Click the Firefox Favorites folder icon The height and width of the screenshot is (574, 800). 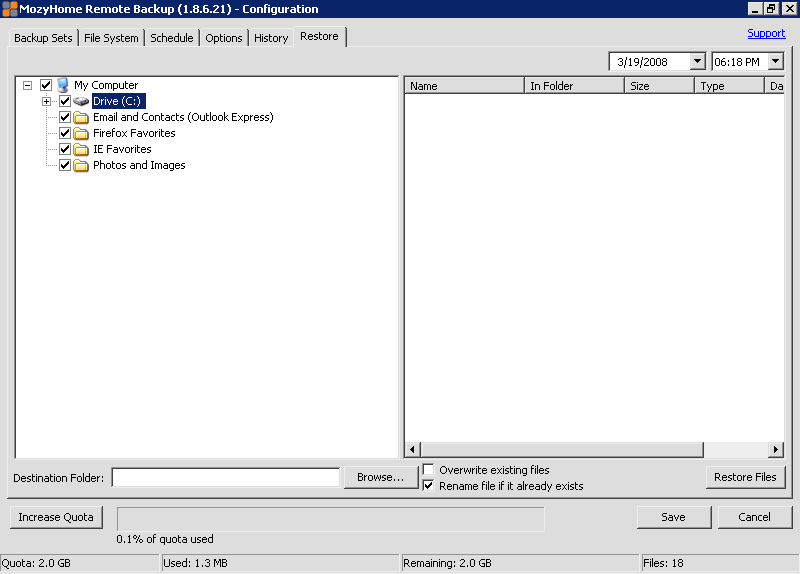81,133
